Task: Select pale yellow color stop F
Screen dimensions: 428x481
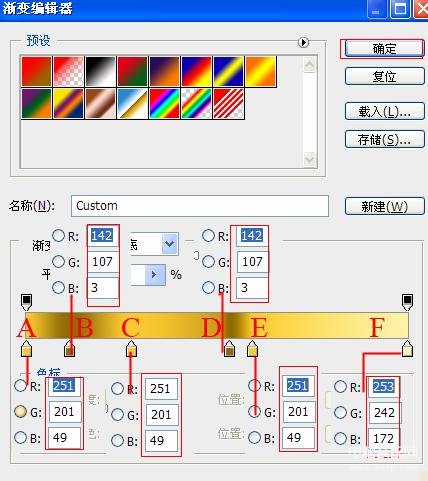Action: 407,349
